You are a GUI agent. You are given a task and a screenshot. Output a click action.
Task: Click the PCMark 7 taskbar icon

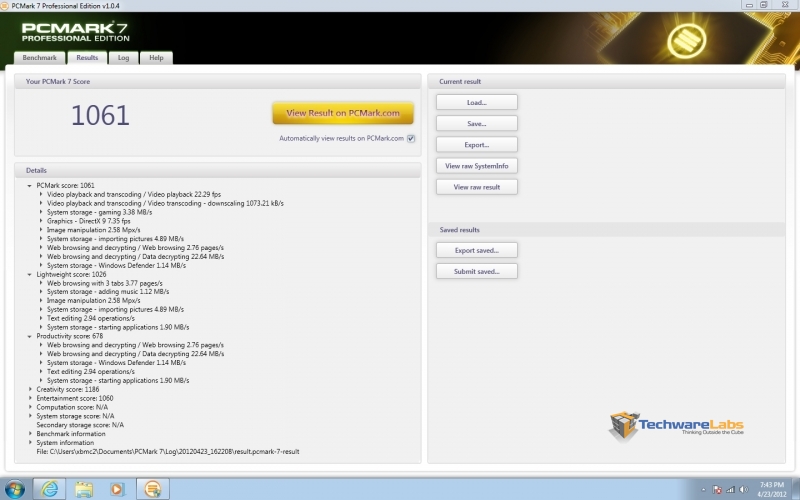point(153,489)
